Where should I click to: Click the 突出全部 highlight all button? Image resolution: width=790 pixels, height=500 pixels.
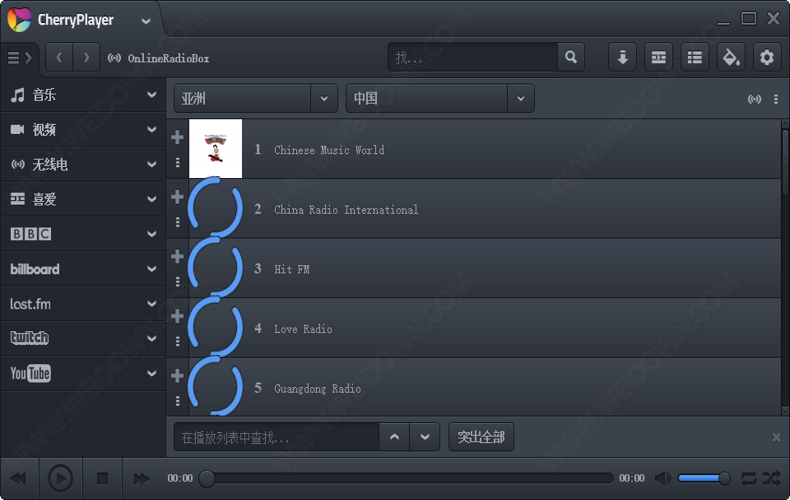pos(481,436)
